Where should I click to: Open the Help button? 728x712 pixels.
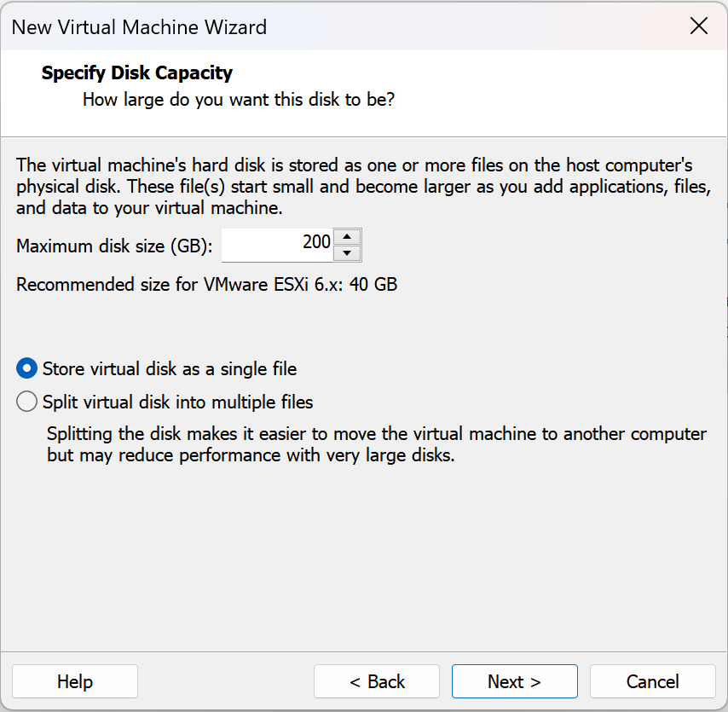coord(75,681)
